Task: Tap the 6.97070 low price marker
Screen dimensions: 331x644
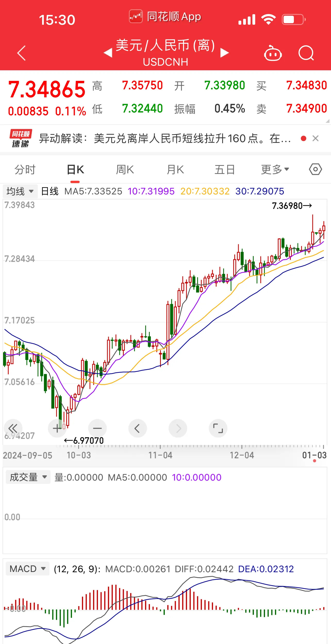Action: click(x=84, y=441)
